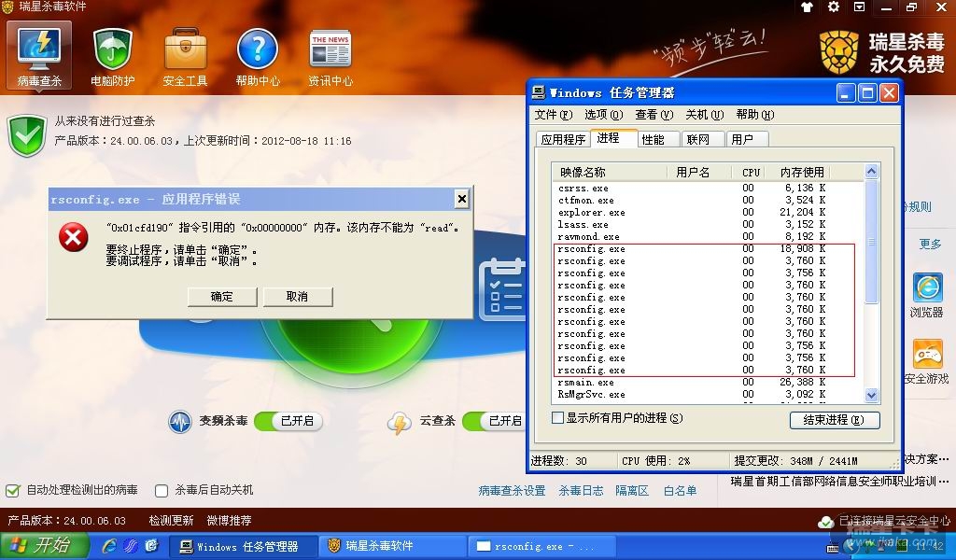Open the 帮助 menu in Task Manager
This screenshot has height=560, width=956.
click(754, 115)
